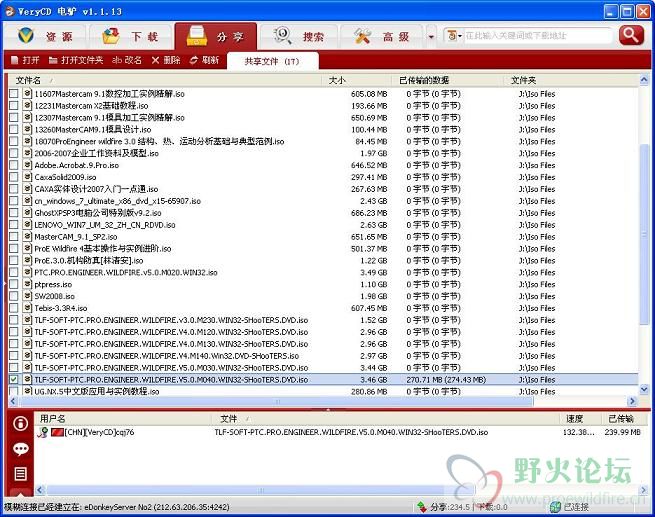This screenshot has height=517, width=655.
Task: Sort by the 文件名 column header
Action: pyautogui.click(x=165, y=80)
